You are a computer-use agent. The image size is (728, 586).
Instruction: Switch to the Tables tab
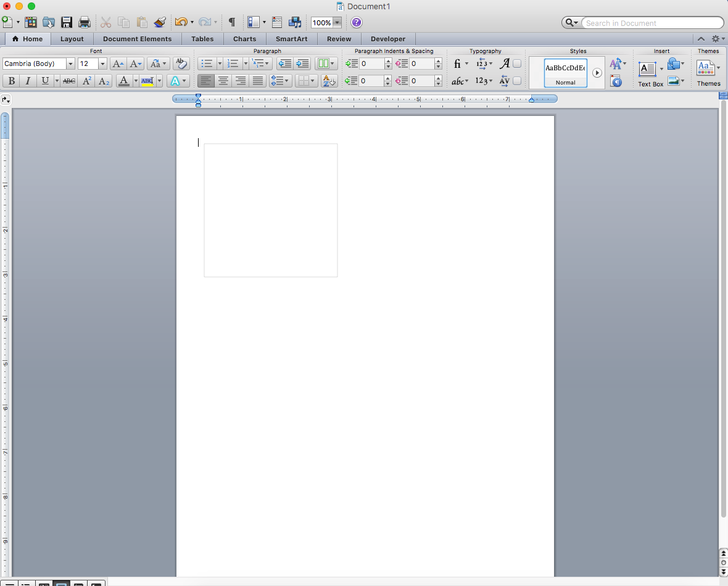[202, 39]
